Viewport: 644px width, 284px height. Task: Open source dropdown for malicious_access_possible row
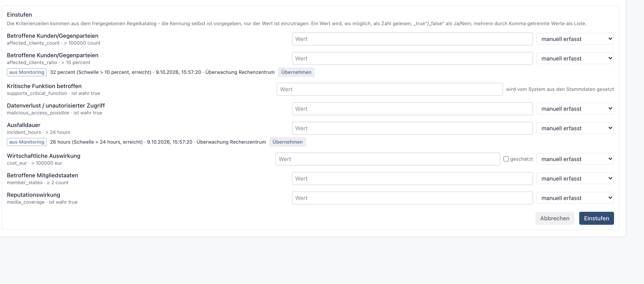tap(575, 109)
